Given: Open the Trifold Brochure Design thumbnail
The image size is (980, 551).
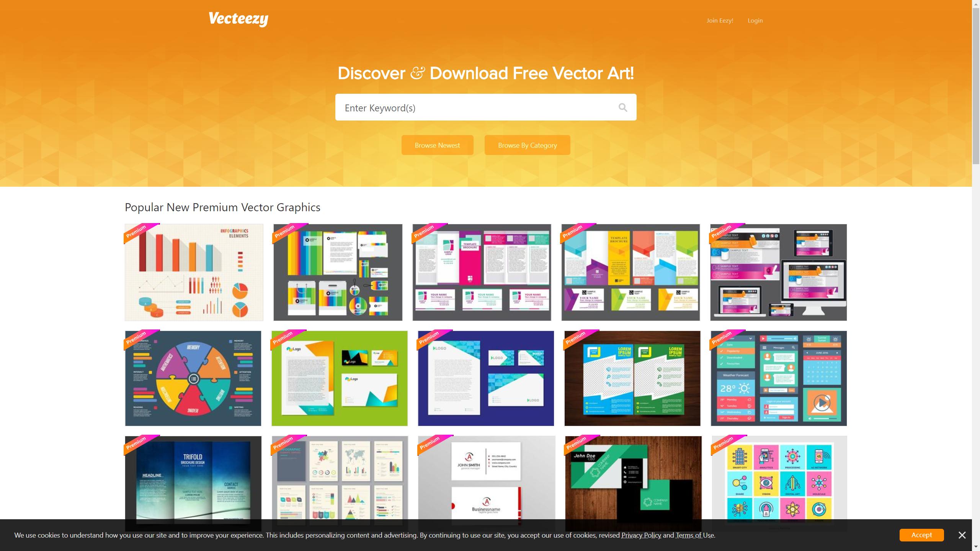Looking at the screenshot, I should 193,478.
